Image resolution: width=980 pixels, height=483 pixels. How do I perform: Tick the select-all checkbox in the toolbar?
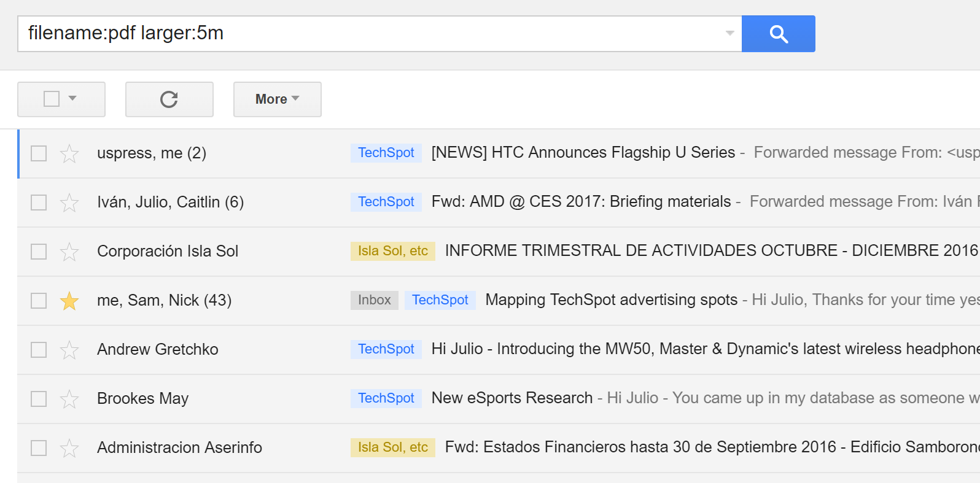coord(52,99)
